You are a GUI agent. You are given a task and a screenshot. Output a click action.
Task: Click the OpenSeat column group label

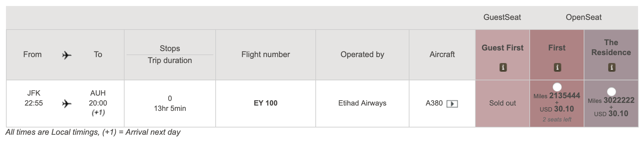584,17
